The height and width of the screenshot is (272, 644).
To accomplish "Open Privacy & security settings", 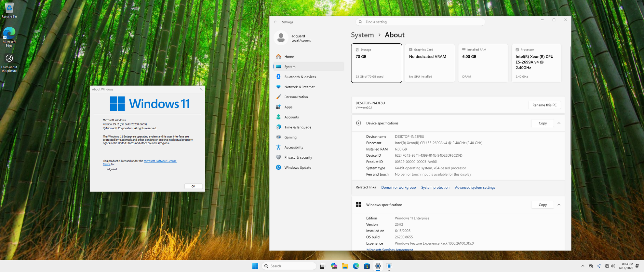I will click(x=308, y=158).
